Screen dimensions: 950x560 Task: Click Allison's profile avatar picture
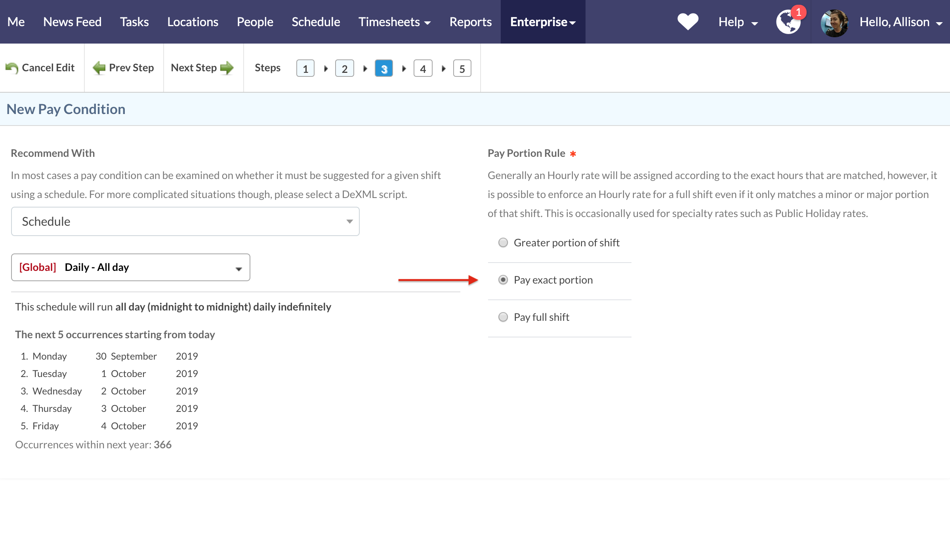834,23
